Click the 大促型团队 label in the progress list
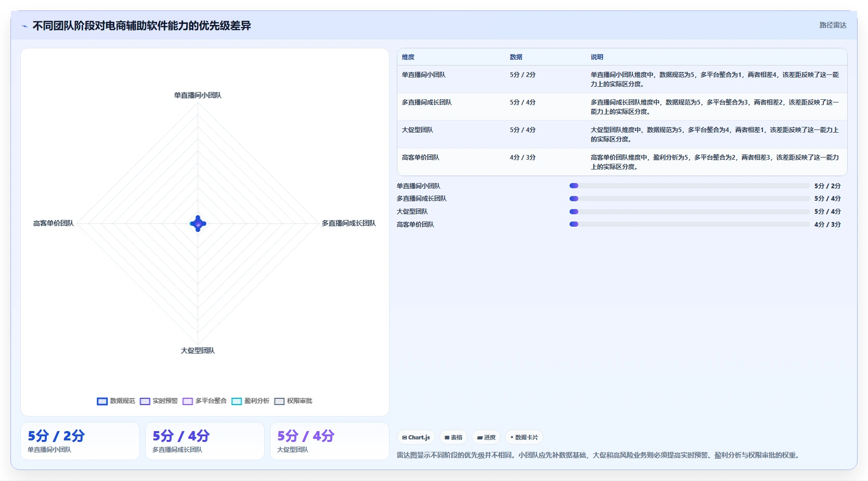The width and height of the screenshot is (868, 481). (412, 212)
